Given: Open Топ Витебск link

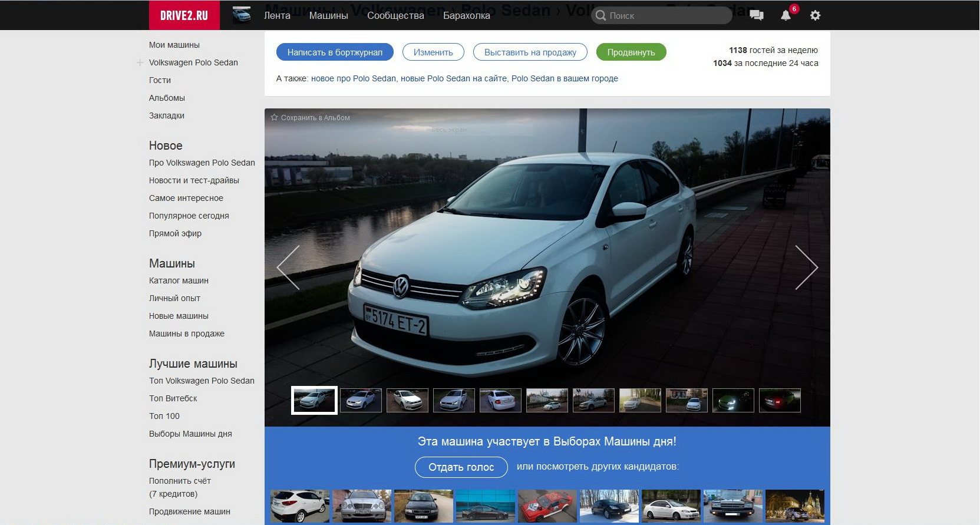Looking at the screenshot, I should (173, 398).
